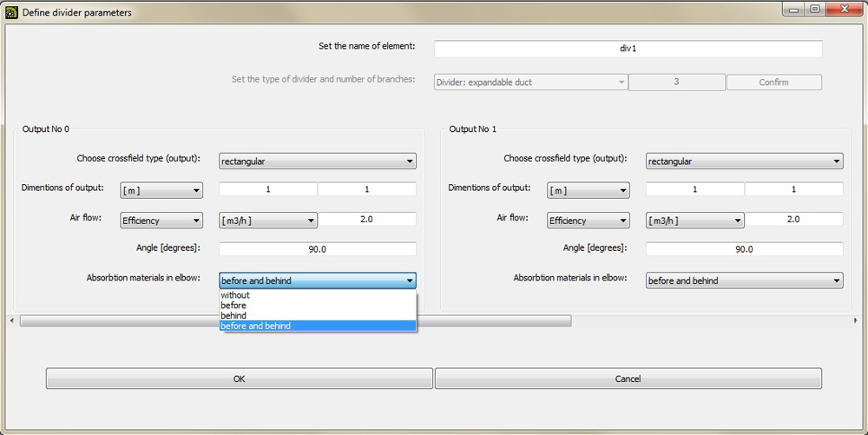Click horizontal scrollbar right arrow
The height and width of the screenshot is (435, 868).
click(857, 320)
